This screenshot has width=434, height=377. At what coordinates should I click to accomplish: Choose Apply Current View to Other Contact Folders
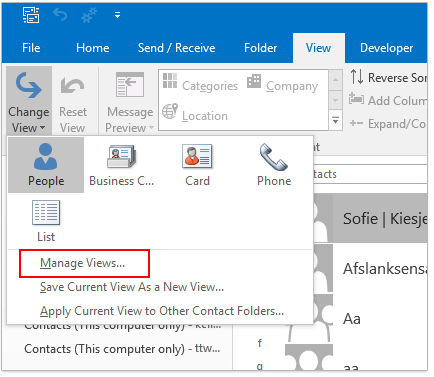[162, 311]
